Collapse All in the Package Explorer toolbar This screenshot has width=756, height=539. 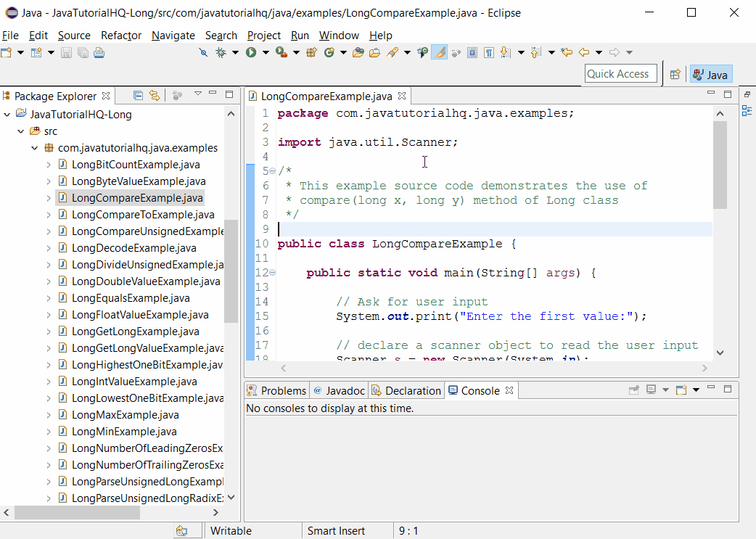138,95
